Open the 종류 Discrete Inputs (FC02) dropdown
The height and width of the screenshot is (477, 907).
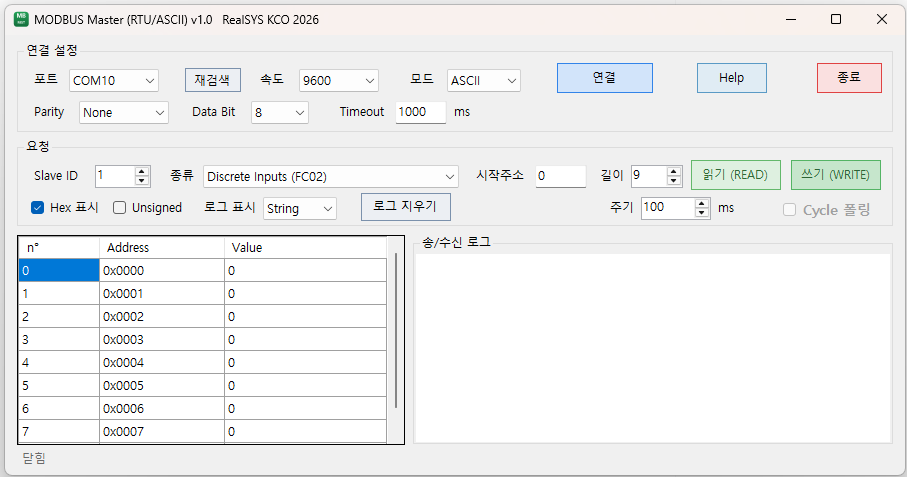pyautogui.click(x=331, y=176)
